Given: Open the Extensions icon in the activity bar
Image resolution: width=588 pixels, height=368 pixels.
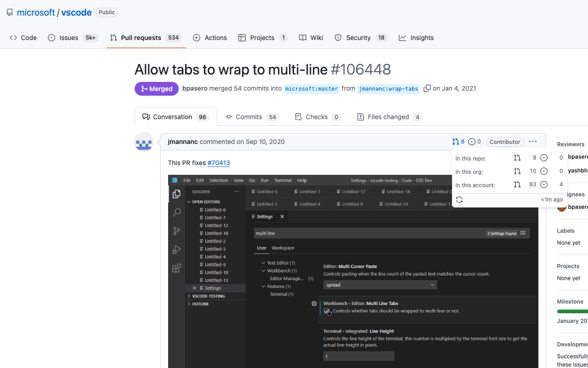Looking at the screenshot, I should (x=176, y=268).
